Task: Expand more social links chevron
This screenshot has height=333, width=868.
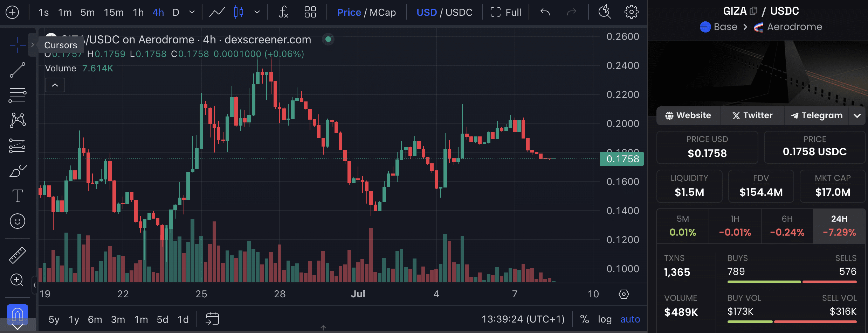Action: tap(857, 116)
